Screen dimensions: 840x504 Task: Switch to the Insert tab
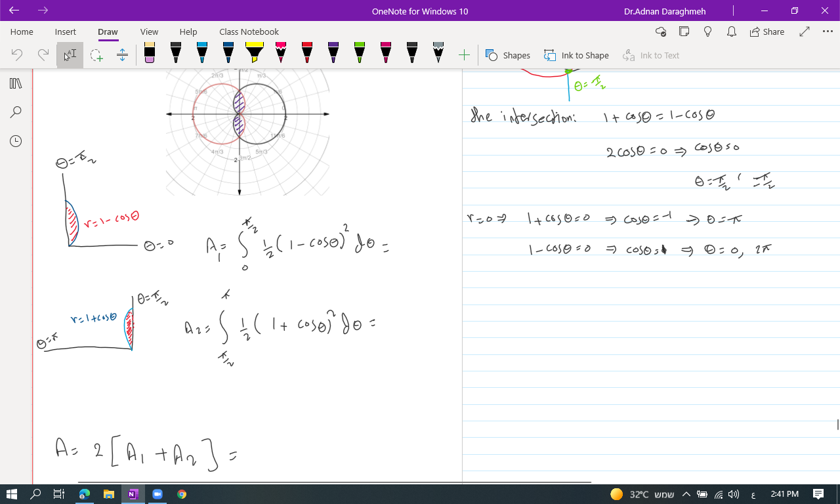tap(66, 31)
